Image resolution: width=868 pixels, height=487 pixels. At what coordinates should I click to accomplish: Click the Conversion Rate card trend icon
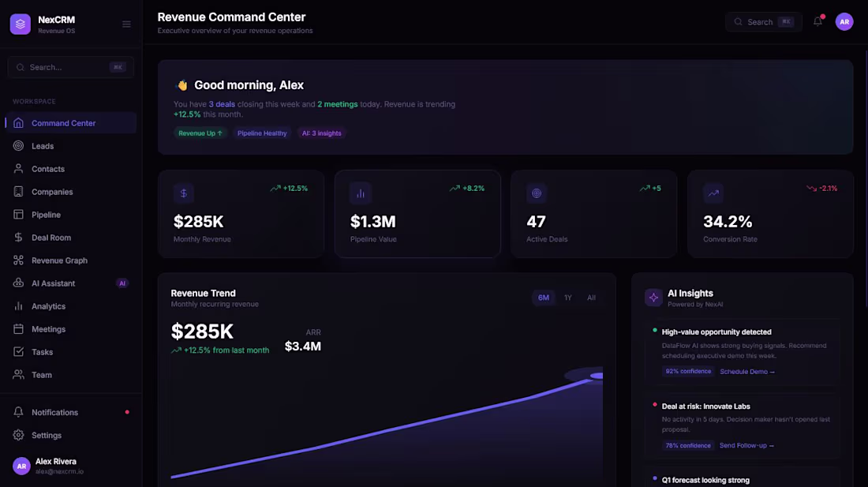coord(713,193)
